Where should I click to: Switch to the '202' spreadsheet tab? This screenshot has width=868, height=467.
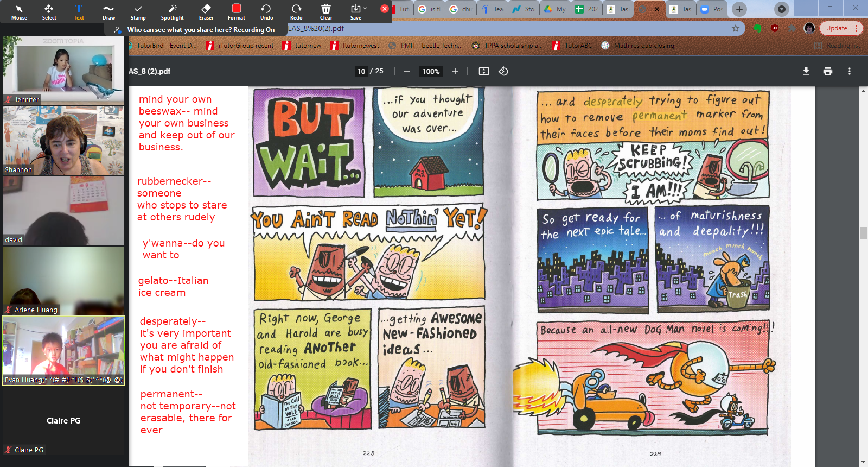click(587, 9)
